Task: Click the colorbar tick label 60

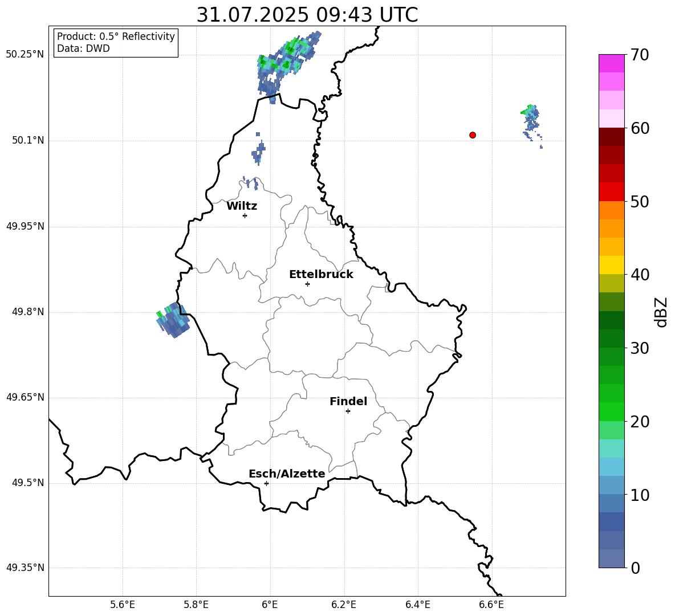Action: [640, 128]
